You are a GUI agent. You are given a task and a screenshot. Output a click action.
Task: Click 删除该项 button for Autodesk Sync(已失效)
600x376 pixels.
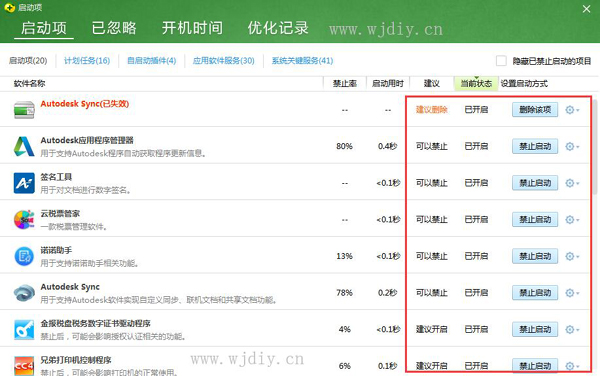(535, 110)
